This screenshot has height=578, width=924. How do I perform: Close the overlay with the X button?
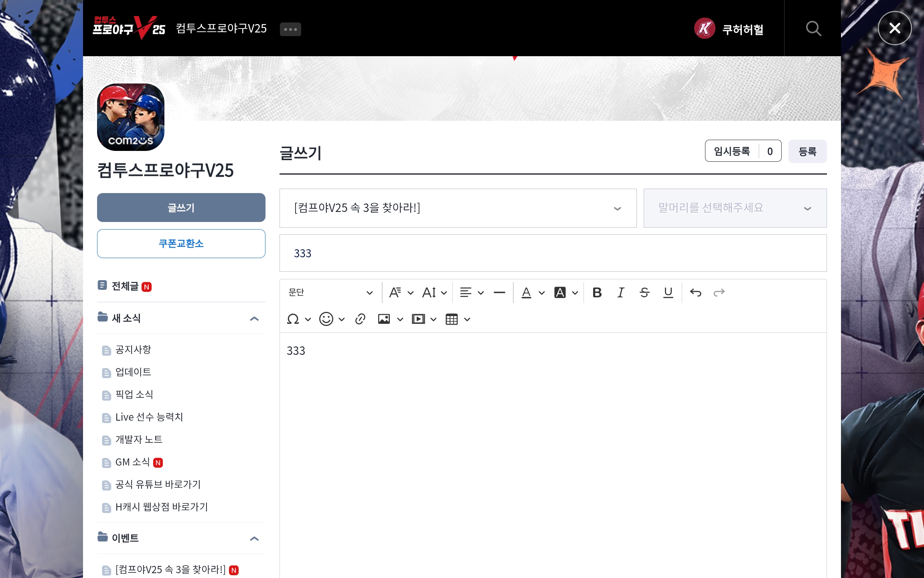click(x=895, y=28)
